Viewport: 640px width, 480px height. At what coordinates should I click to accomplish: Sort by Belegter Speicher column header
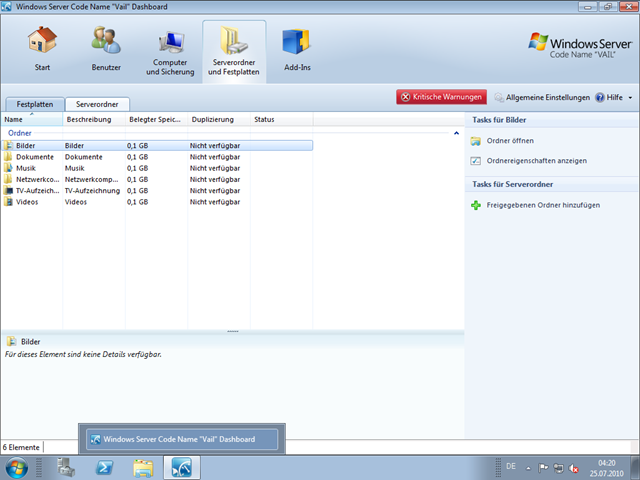(x=156, y=120)
